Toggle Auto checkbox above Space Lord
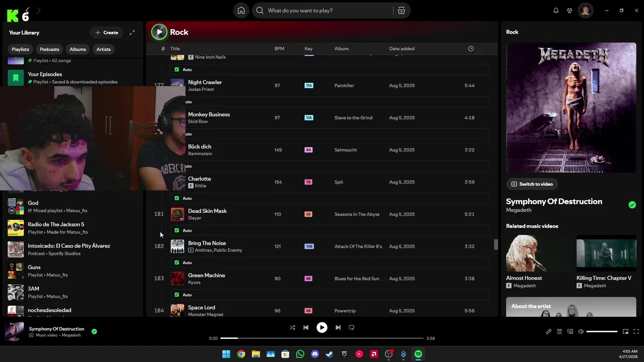Viewport: 644px width, 362px height. click(177, 295)
